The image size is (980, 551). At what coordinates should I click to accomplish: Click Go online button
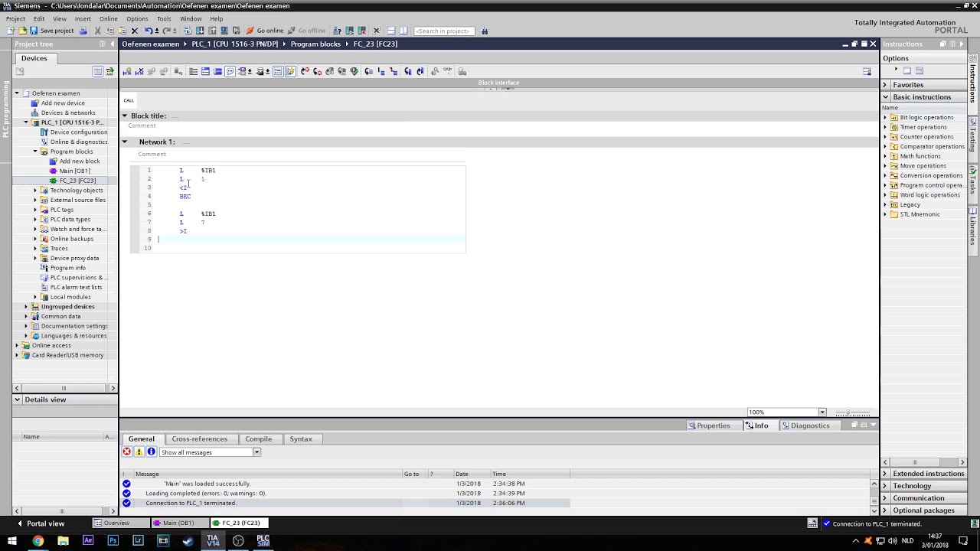point(265,31)
